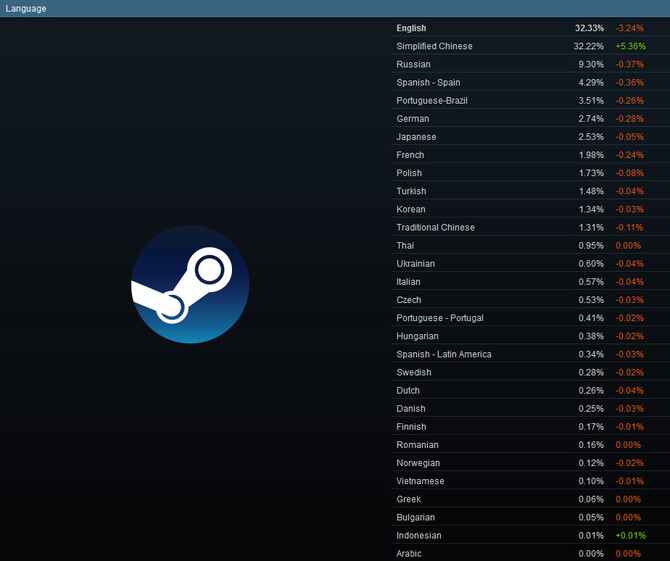
Task: Click the +5.36% change for Simplified Chinese
Action: coord(631,46)
